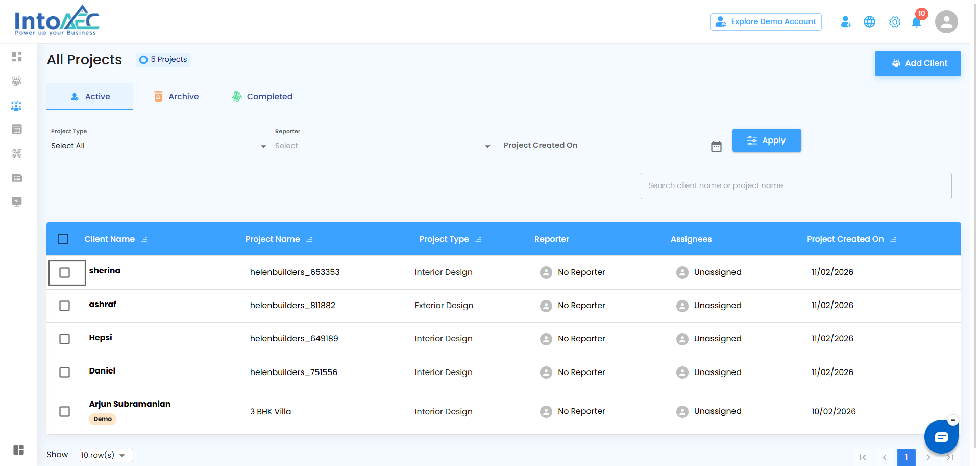
Task: Tick the checkbox for ashraf row
Action: pyautogui.click(x=65, y=306)
